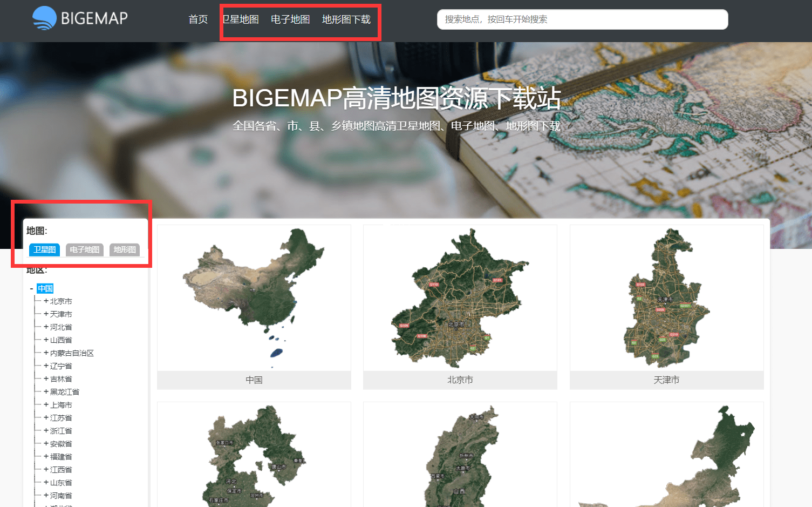
Task: Open the 卫星地图 navigation item
Action: [241, 19]
